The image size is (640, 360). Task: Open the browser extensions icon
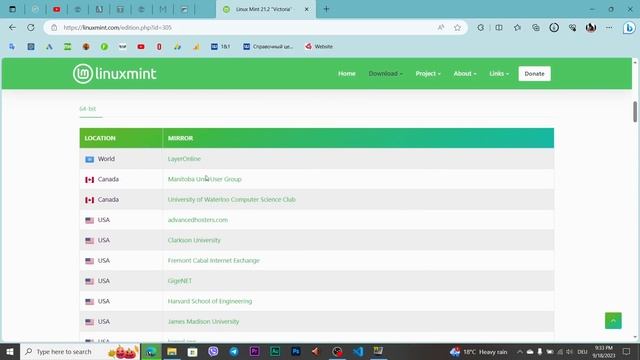click(x=480, y=27)
